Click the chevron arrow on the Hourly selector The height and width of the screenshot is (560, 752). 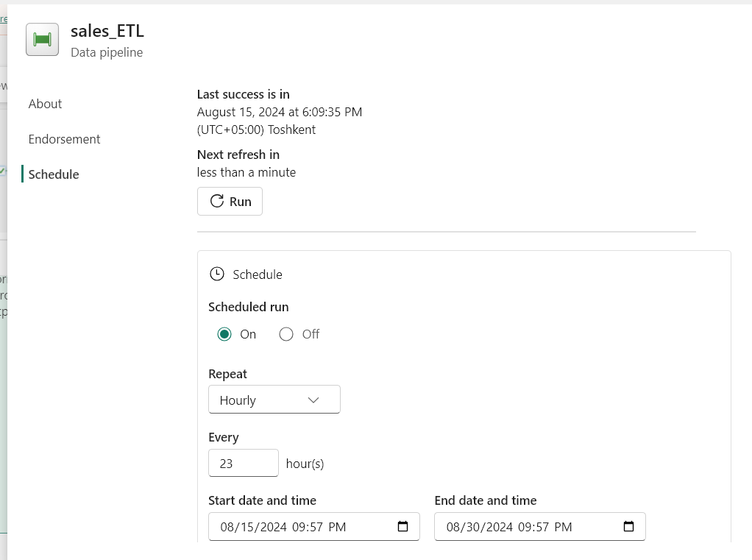point(313,399)
